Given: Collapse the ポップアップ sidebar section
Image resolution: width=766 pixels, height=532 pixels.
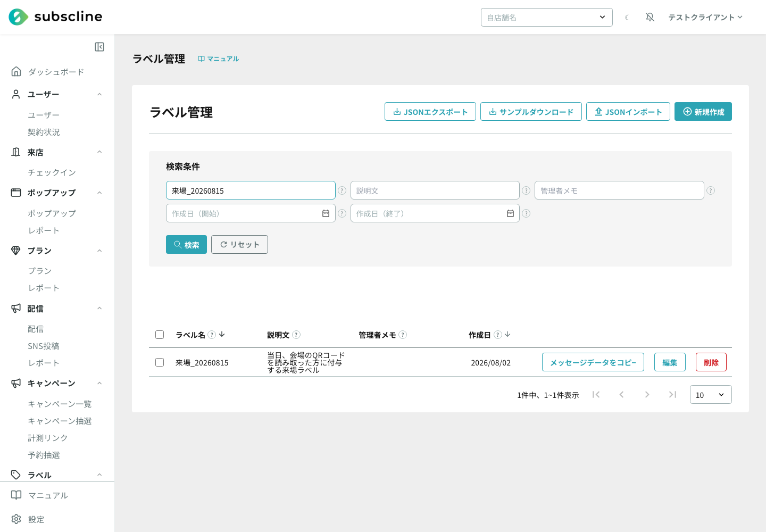Looking at the screenshot, I should (99, 193).
